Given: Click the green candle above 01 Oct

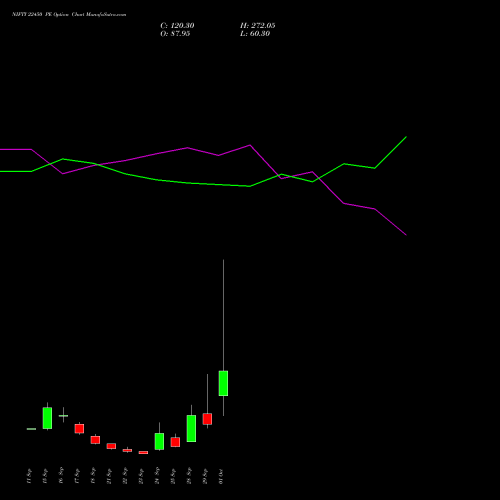Looking at the screenshot, I should (223, 383).
